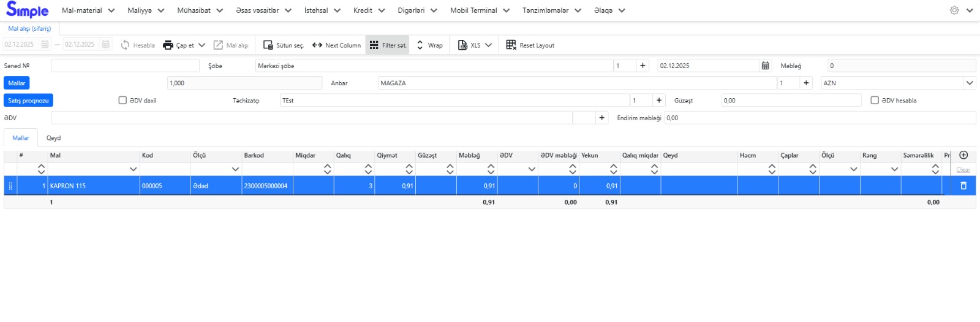This screenshot has width=980, height=322.
Task: Click the Reset Layout grid icon
Action: [x=511, y=45]
